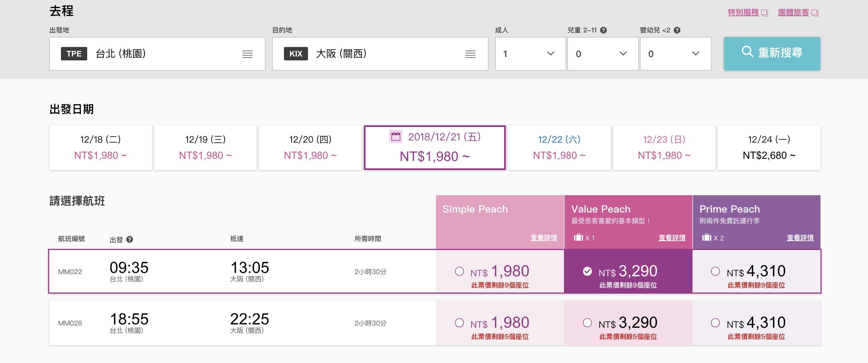Switch to departure date 12/23 (日)
The height and width of the screenshot is (363, 868).
point(664,148)
